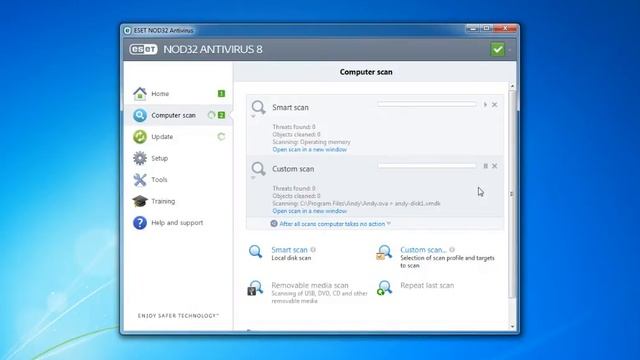The image size is (640, 360).
Task: Click the info icon beside Smart scan link
Action: click(313, 250)
